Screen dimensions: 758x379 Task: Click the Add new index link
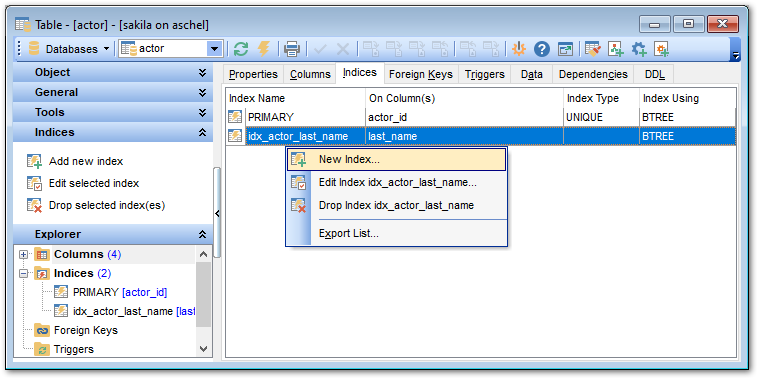click(x=86, y=161)
